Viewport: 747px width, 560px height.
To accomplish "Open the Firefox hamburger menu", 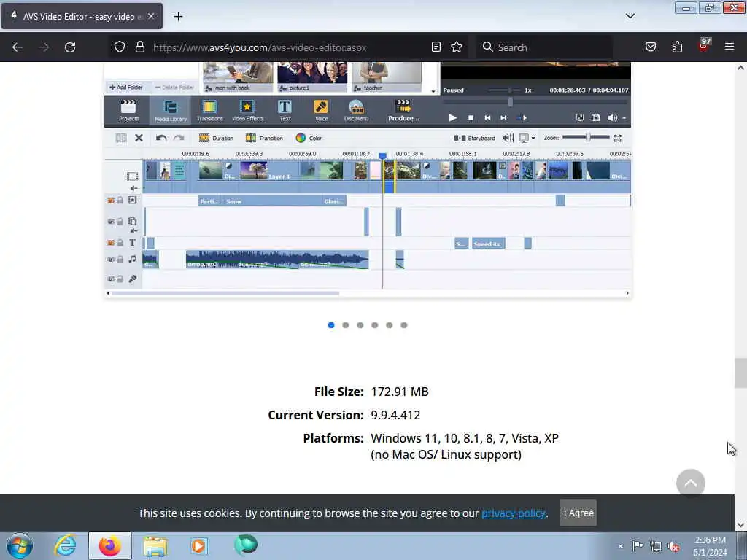I will 729,47.
